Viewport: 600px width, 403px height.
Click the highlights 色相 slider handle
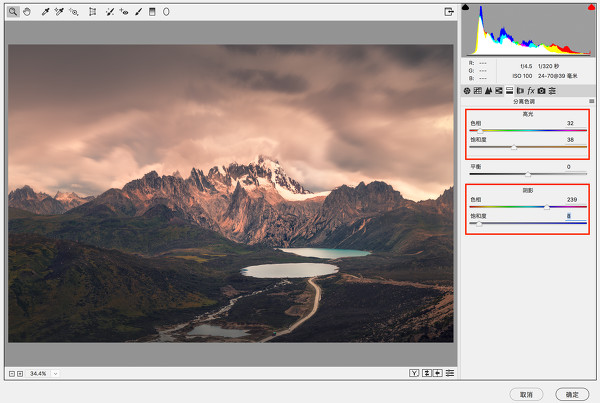click(480, 131)
